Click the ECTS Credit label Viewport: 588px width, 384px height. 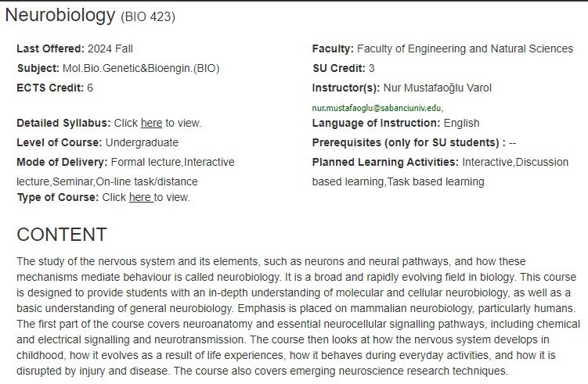pos(50,88)
